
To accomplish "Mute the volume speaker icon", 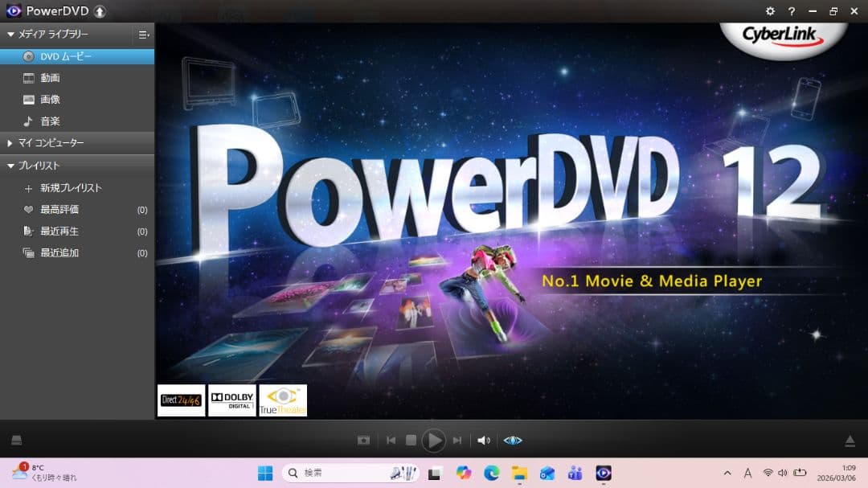I will point(484,441).
